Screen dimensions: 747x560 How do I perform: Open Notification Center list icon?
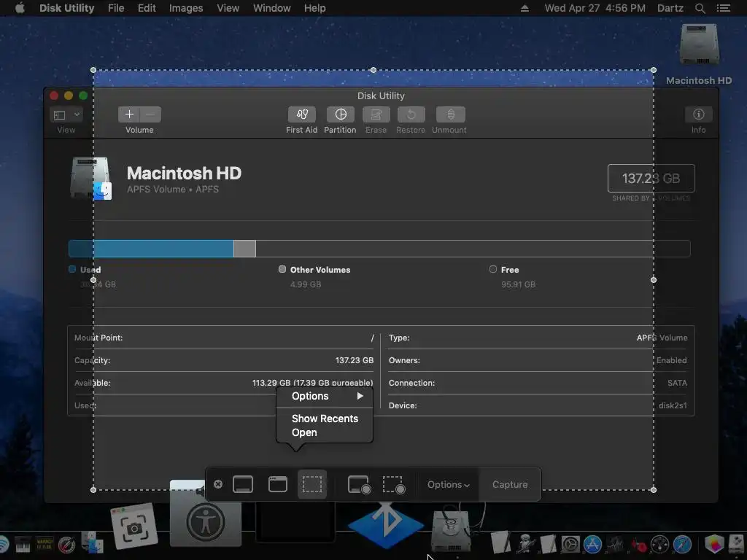click(x=723, y=8)
